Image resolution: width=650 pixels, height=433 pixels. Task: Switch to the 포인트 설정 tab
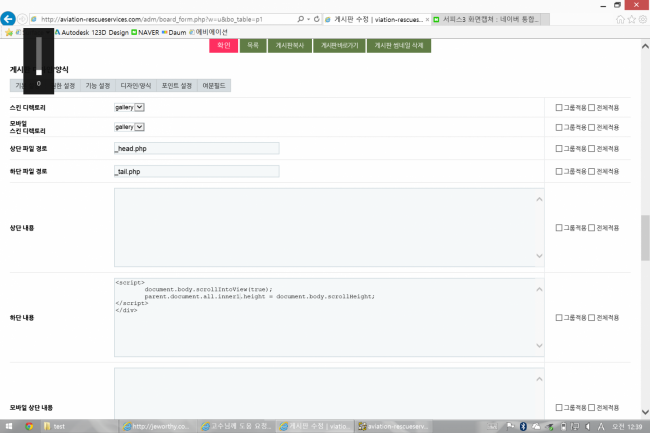177,86
